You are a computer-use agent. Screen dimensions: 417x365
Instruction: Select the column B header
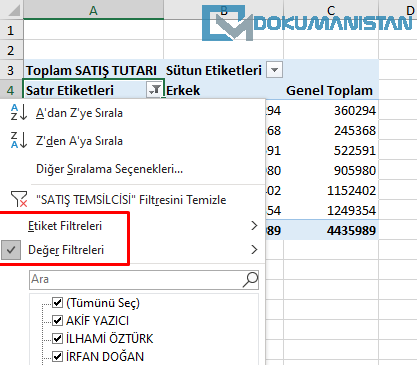pyautogui.click(x=224, y=10)
